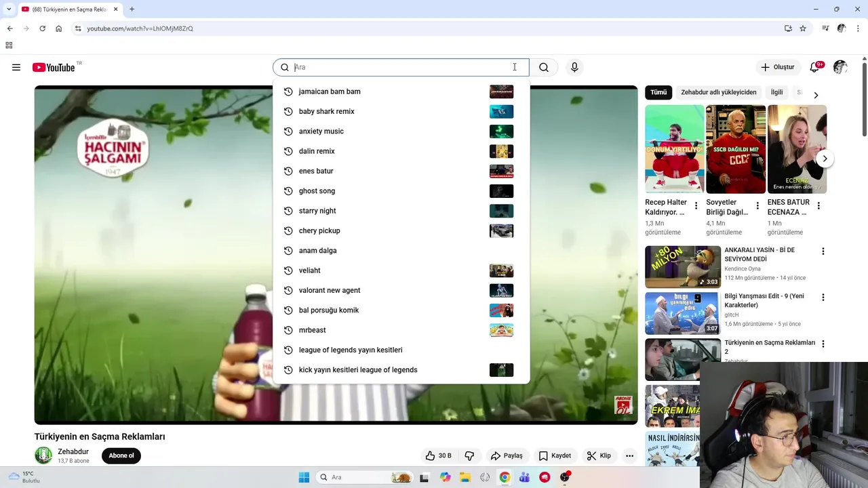Open the taskbar weather widget

[24, 477]
